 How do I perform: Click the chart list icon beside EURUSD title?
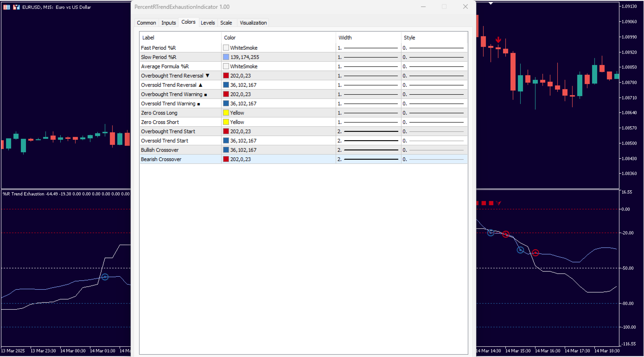click(x=7, y=7)
